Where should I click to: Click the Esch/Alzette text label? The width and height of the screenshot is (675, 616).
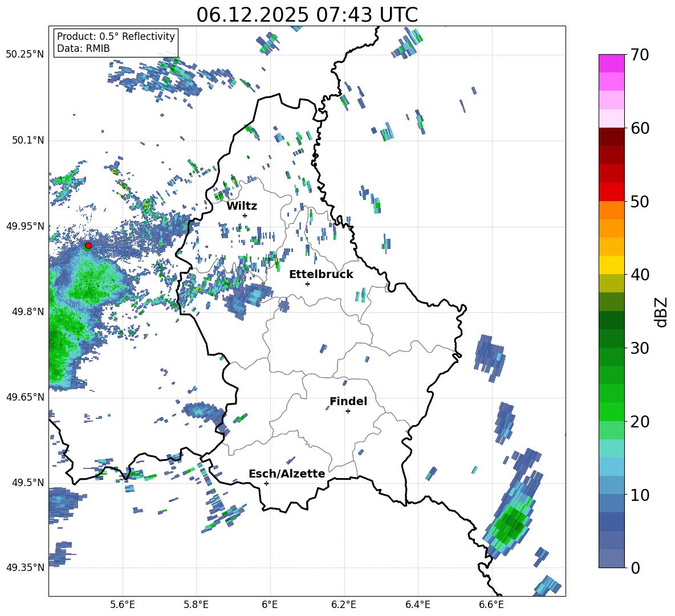coord(287,474)
